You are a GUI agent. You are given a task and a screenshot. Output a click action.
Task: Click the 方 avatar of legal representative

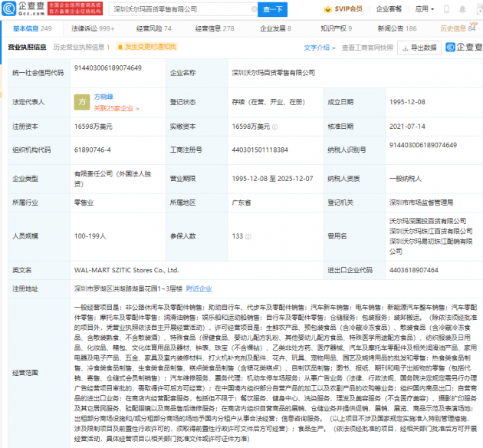(x=82, y=102)
